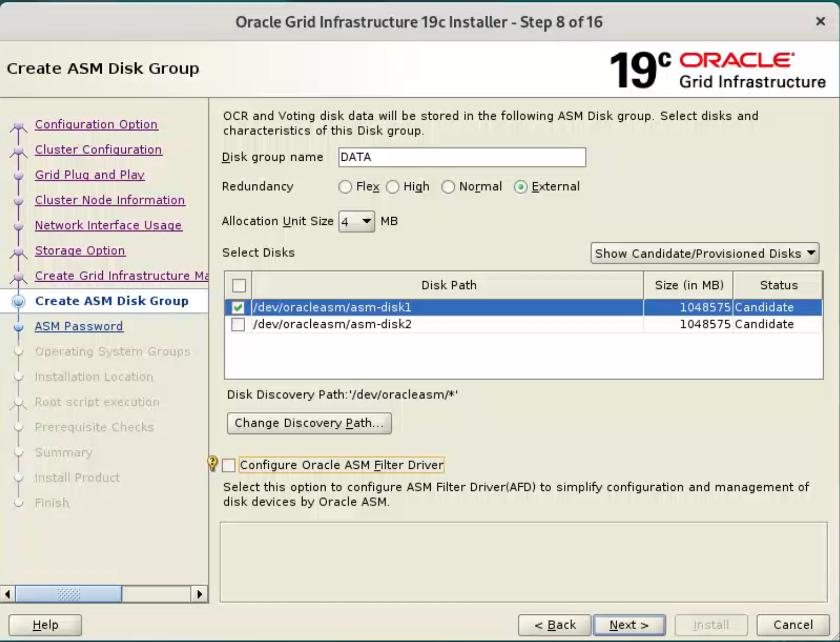
Task: Jump to Cluster Node Information step
Action: point(110,200)
